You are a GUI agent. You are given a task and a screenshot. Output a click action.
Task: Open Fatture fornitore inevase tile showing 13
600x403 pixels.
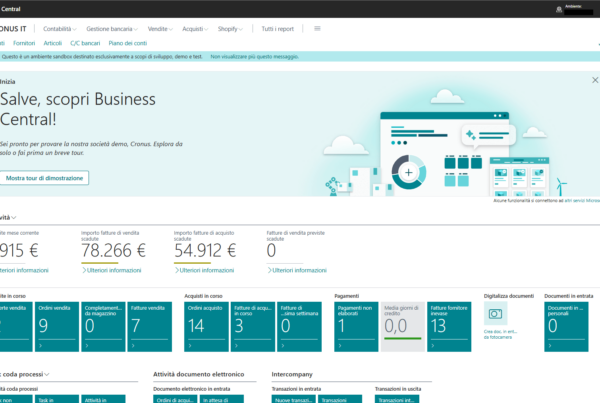tap(449, 326)
